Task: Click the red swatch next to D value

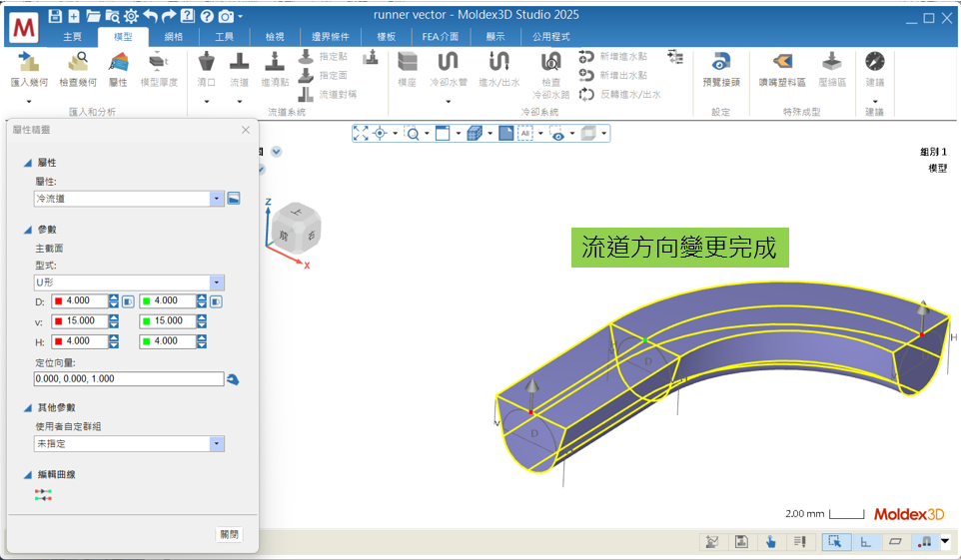Action: point(58,300)
